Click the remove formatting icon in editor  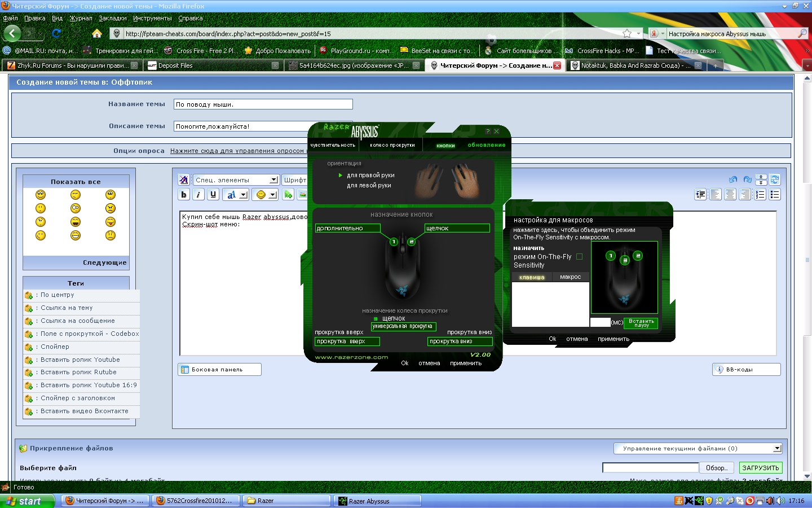point(183,179)
